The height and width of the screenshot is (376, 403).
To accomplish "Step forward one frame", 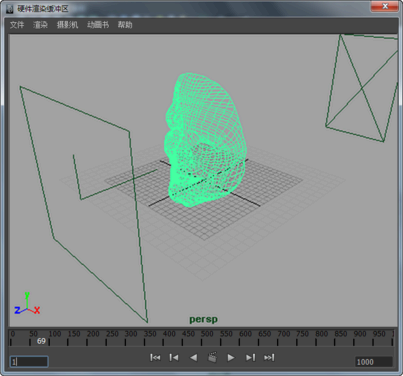I will tap(250, 358).
